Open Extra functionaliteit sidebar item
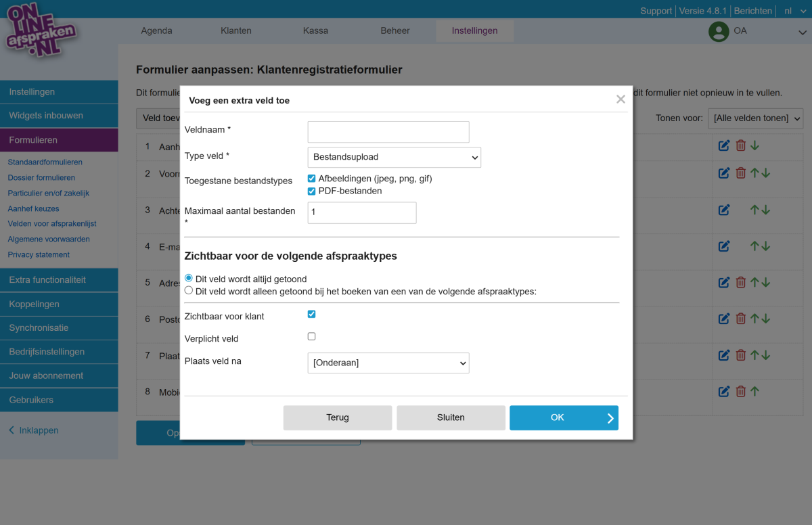This screenshot has height=525, width=812. pos(59,280)
